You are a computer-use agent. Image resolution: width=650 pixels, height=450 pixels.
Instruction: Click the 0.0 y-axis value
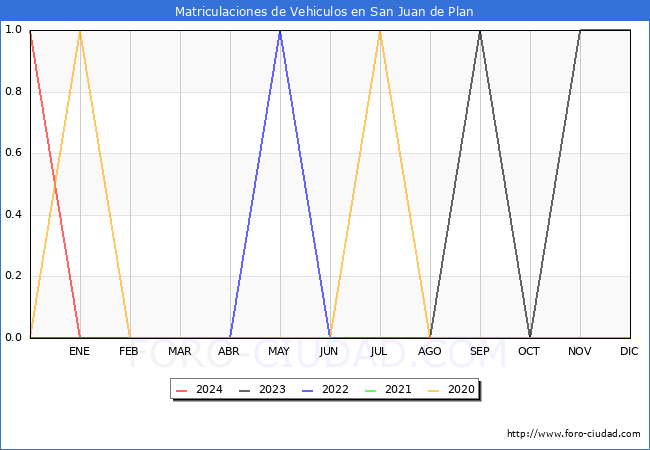point(13,337)
